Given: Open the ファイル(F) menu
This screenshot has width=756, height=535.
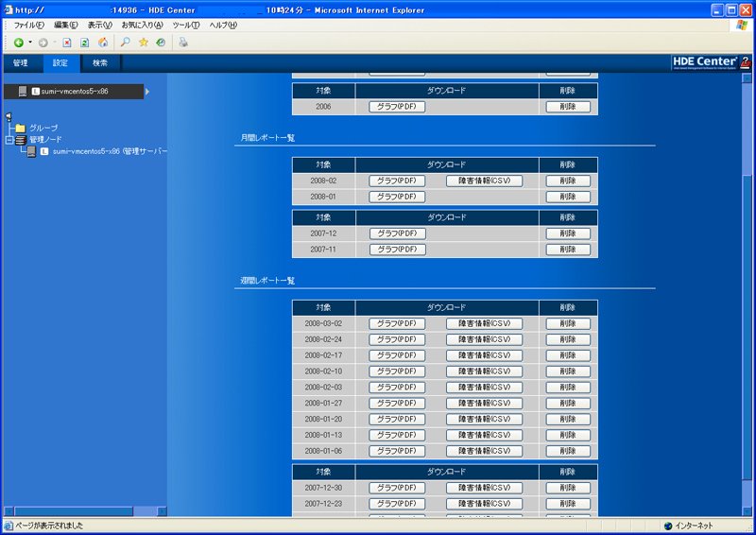Looking at the screenshot, I should (x=28, y=26).
